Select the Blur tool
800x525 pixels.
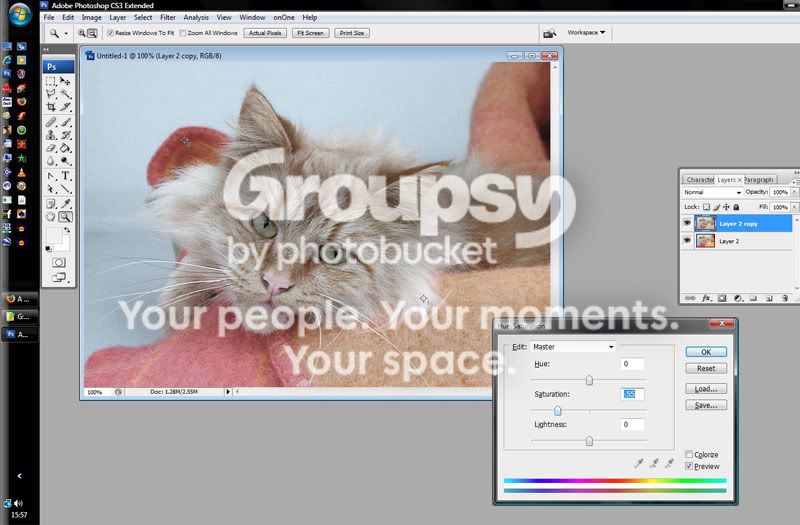(51, 161)
